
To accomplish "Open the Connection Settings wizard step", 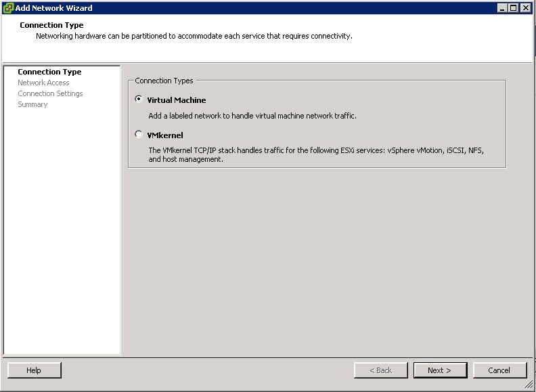I will pos(50,93).
